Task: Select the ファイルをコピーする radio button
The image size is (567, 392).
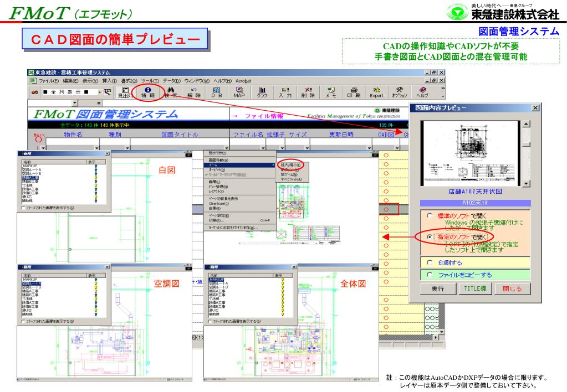Action: (x=430, y=275)
